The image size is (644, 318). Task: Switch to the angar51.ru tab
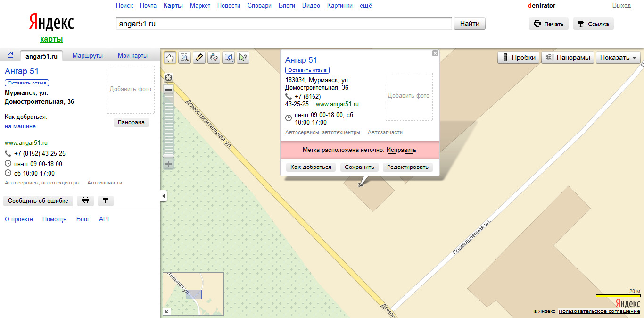[x=41, y=56]
